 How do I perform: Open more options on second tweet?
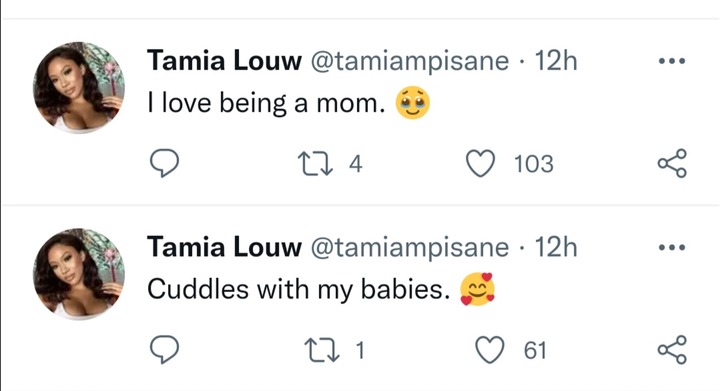(672, 247)
